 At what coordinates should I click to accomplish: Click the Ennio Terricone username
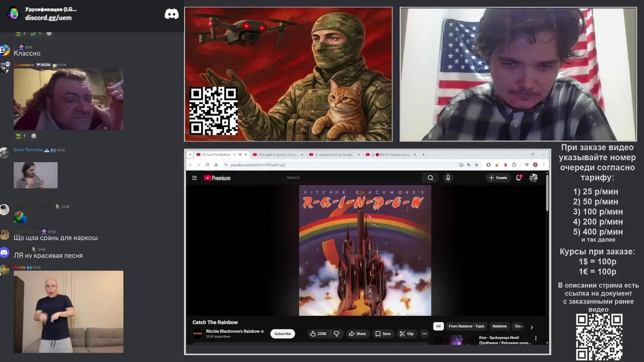[x=28, y=150]
